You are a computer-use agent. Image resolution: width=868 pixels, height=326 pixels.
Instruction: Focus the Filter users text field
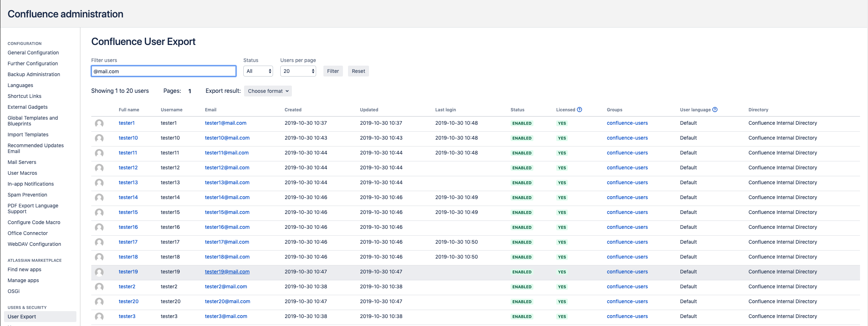[x=164, y=71]
